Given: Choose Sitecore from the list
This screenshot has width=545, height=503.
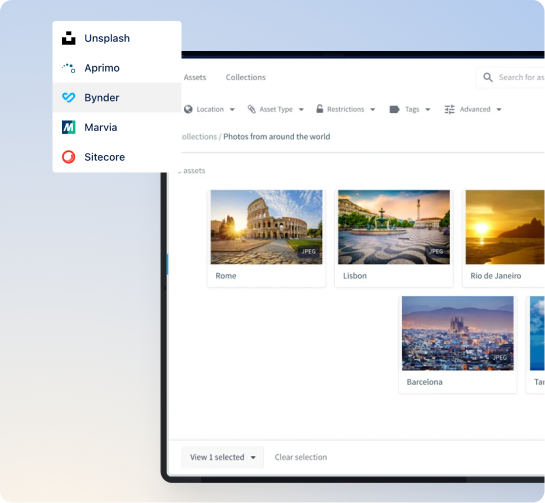Looking at the screenshot, I should 117,157.
